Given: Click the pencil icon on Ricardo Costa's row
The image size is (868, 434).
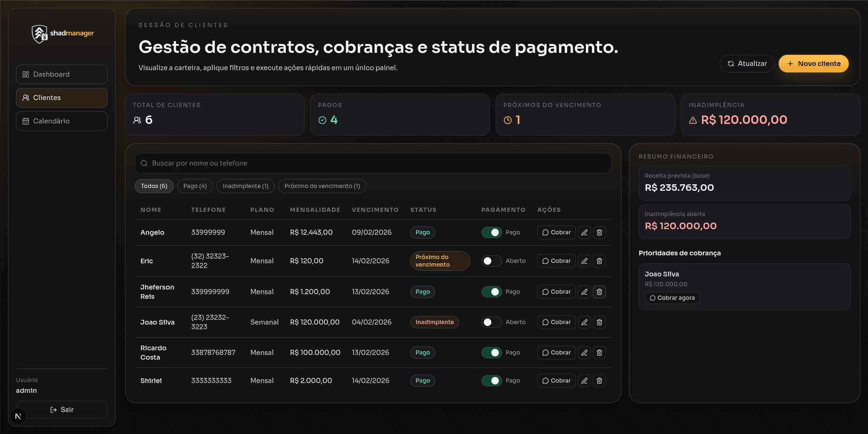Looking at the screenshot, I should (584, 353).
